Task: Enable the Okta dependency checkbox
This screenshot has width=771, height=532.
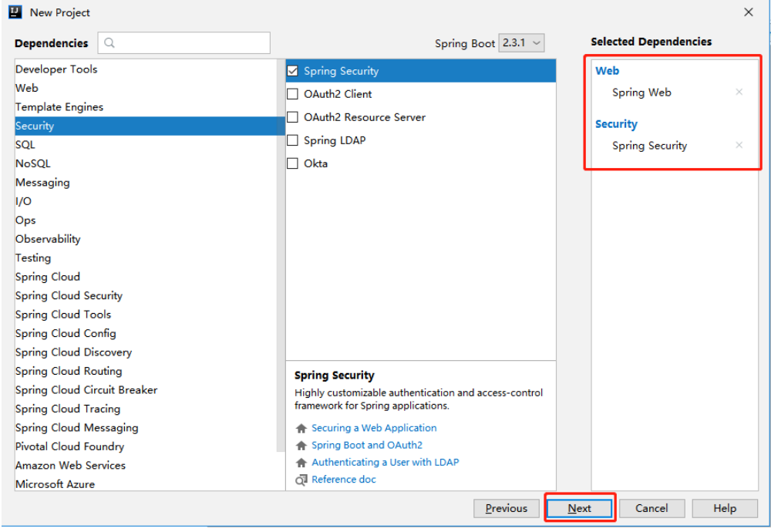Action: pyautogui.click(x=292, y=163)
